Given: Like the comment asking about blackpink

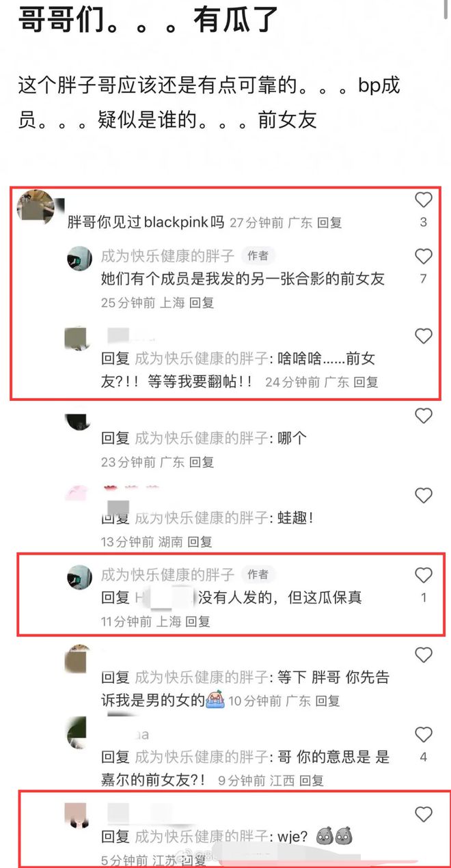Looking at the screenshot, I should coord(424,199).
